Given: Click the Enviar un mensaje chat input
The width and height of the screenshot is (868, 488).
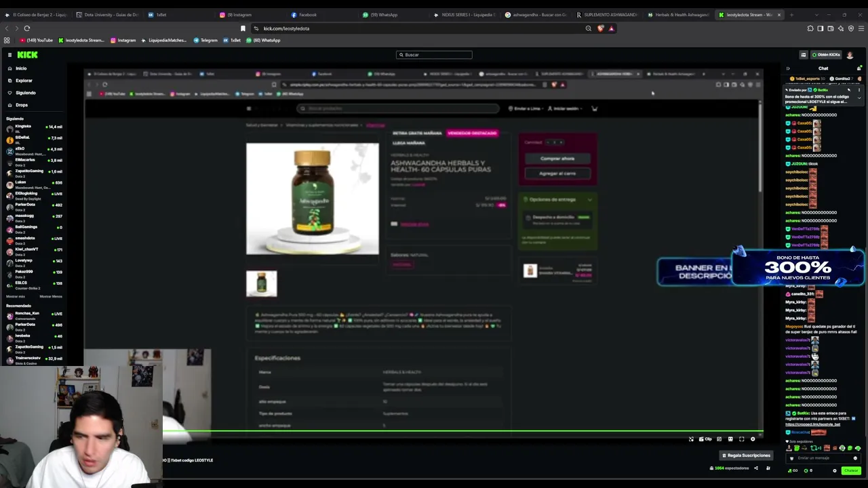Looking at the screenshot, I should tap(824, 458).
